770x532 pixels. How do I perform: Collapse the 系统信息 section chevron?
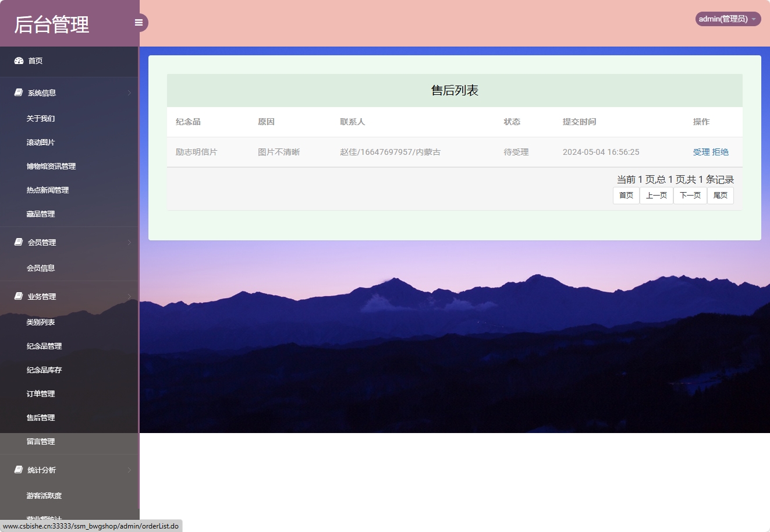pos(129,93)
